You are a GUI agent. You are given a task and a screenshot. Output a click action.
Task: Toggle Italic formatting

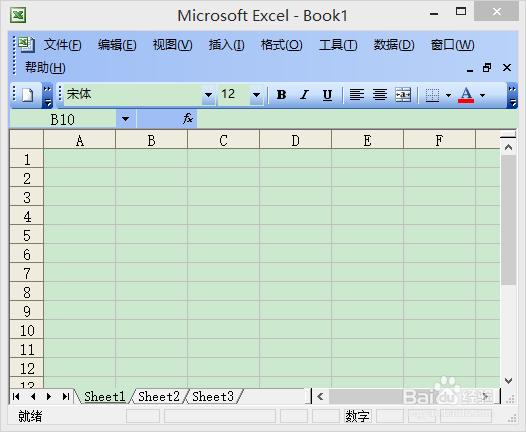[x=304, y=95]
